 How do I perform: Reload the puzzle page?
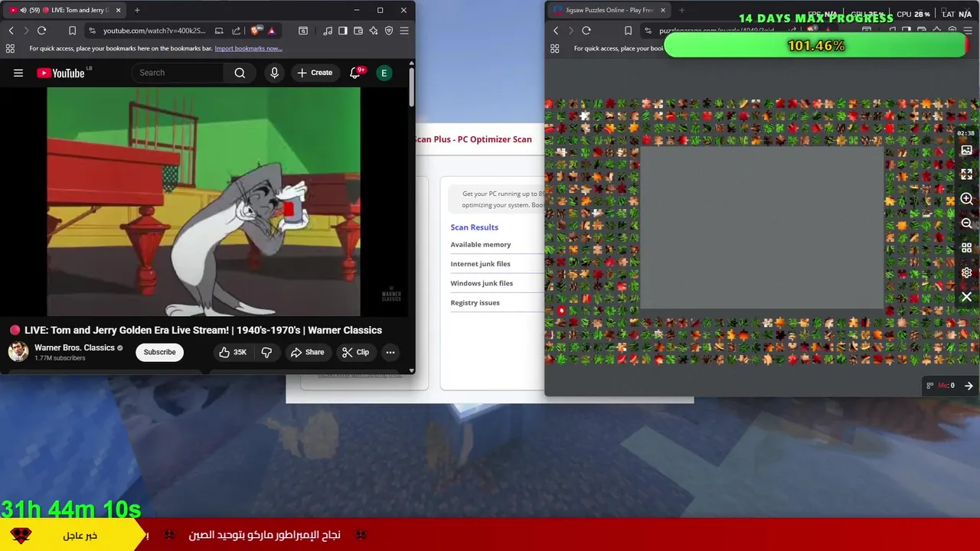click(586, 31)
